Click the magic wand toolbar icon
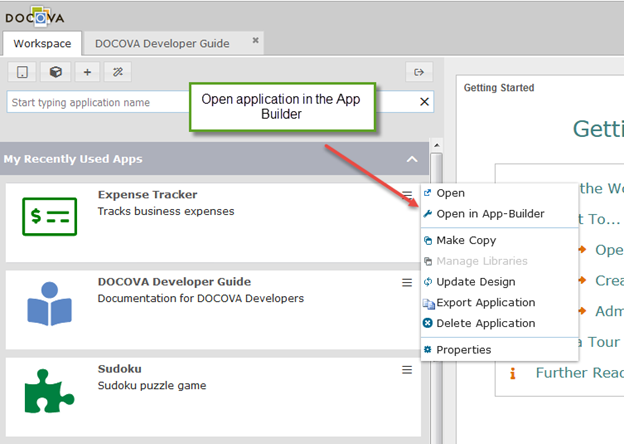Image resolution: width=624 pixels, height=444 pixels. tap(117, 72)
